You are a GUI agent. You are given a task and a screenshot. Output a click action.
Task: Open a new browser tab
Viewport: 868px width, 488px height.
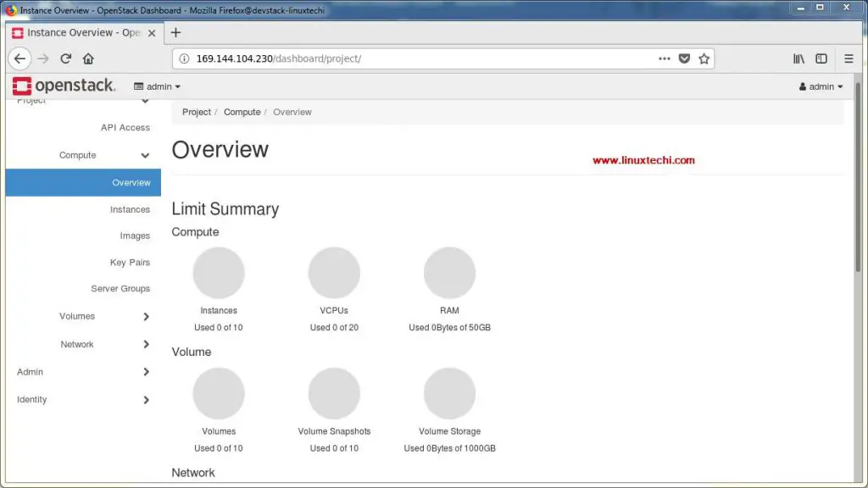[x=175, y=33]
